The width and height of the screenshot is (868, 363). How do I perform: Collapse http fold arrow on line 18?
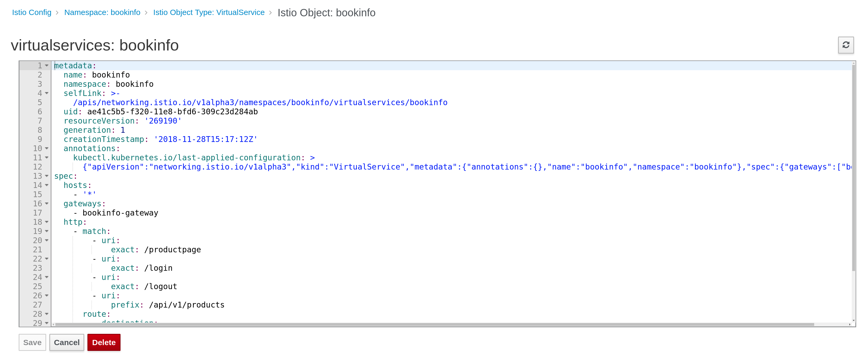pyautogui.click(x=47, y=222)
